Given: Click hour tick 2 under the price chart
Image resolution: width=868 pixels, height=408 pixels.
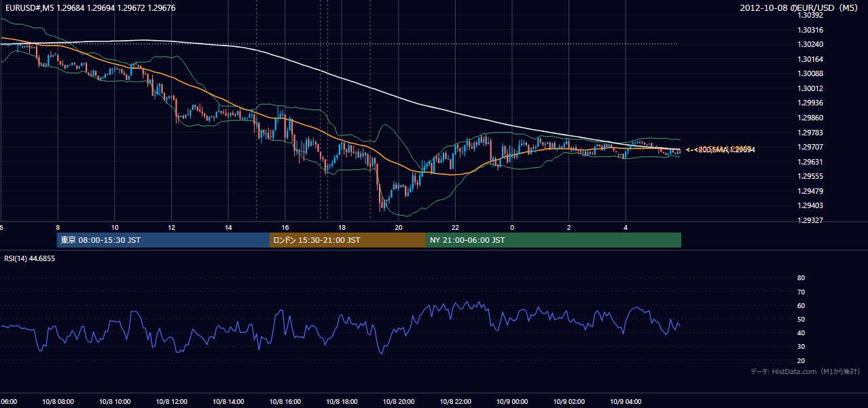Looking at the screenshot, I should [568, 227].
